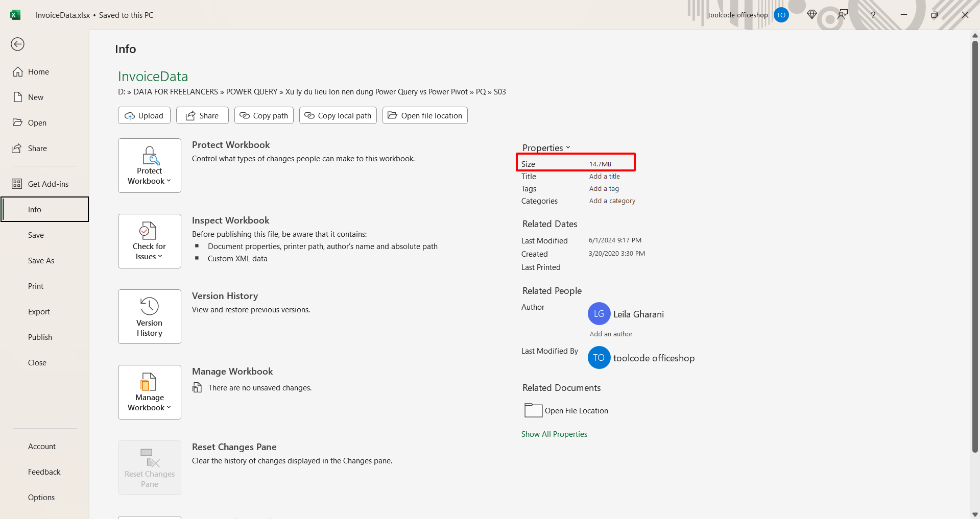Click the back arrow to exit Backstage
The height and width of the screenshot is (519, 980).
(17, 44)
